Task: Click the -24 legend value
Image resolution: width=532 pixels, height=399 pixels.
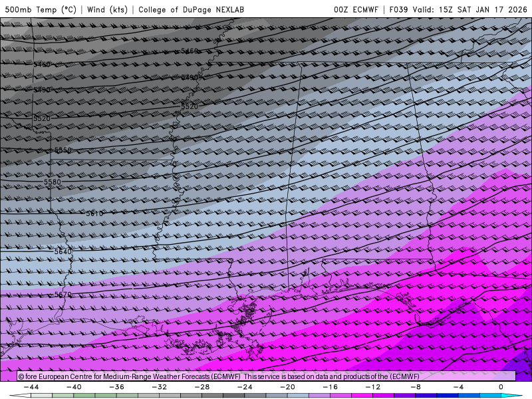Action: tap(245, 387)
